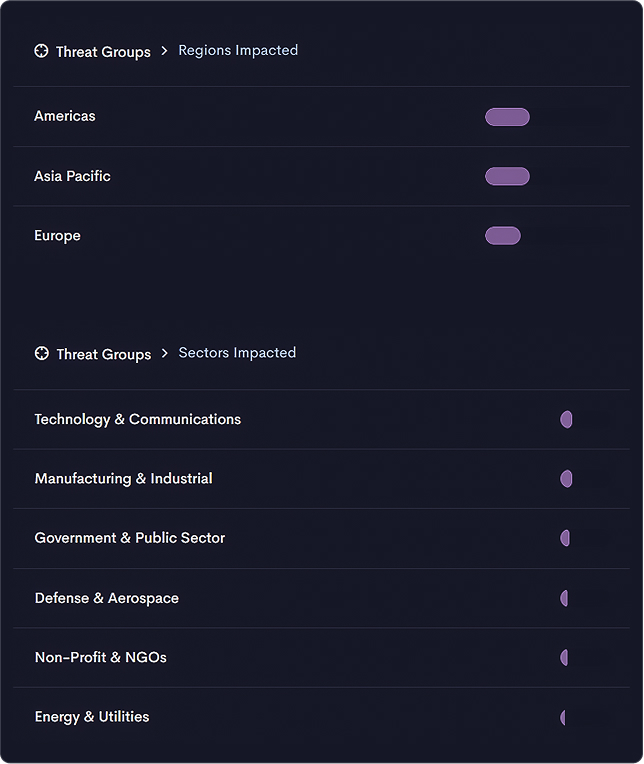
Task: Click the purple bar for Asia Pacific
Action: pos(507,176)
